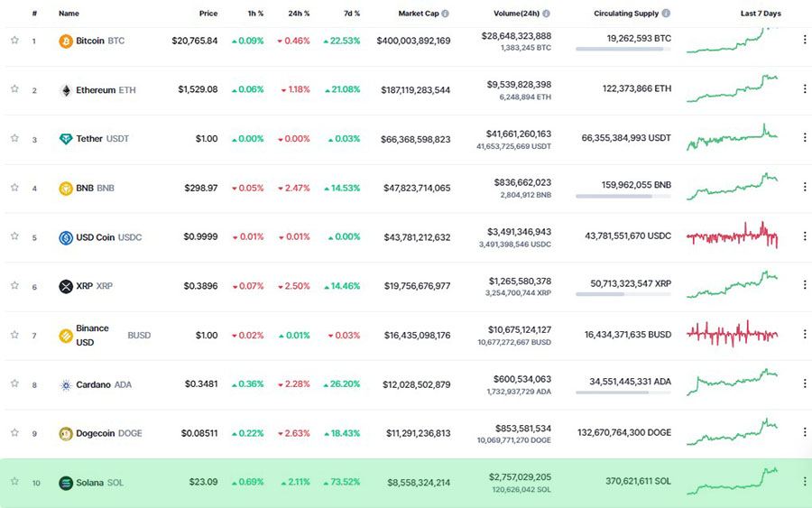Screen dimensions: 812x508
Task: Click Ethereum price $1,529.08
Action: (x=198, y=89)
